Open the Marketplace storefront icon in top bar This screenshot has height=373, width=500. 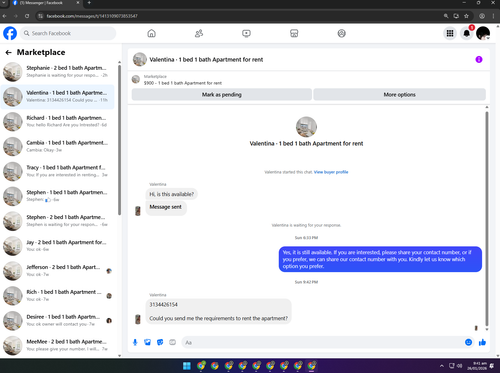(294, 33)
